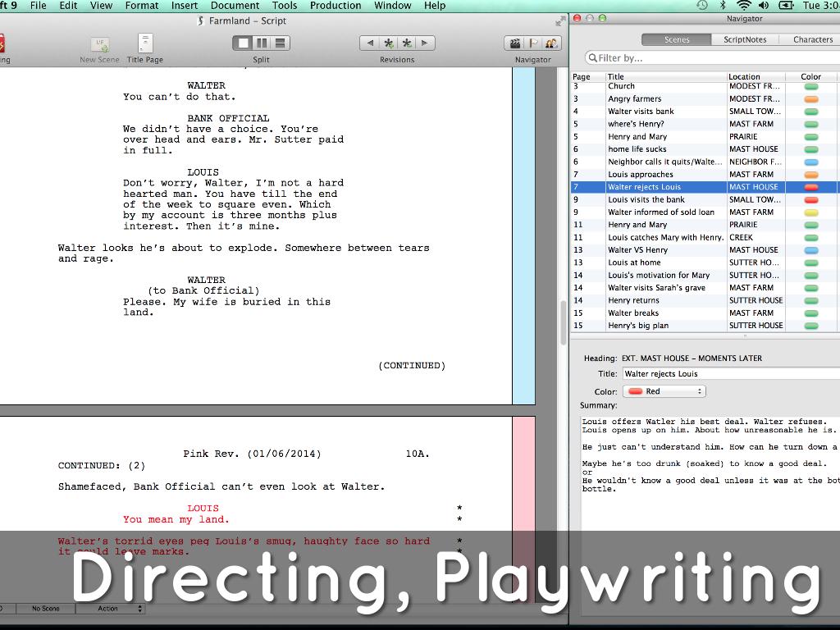This screenshot has width=840, height=630.
Task: Click the ScriptNotes flag icon in toolbar
Action: (533, 43)
